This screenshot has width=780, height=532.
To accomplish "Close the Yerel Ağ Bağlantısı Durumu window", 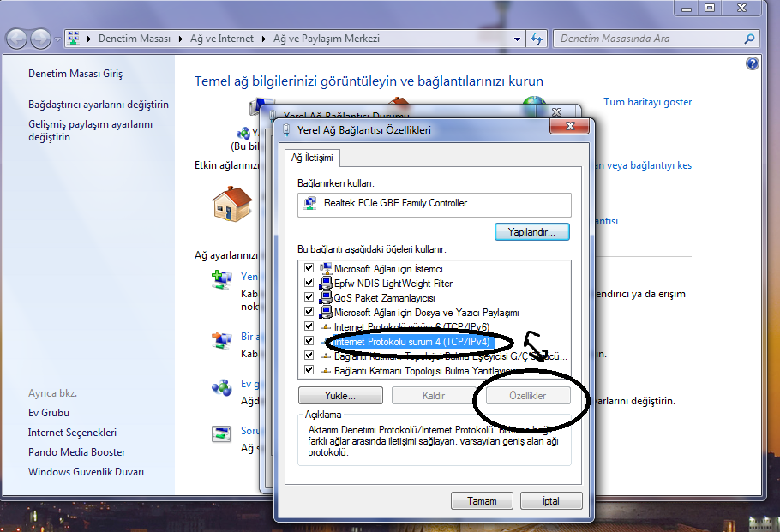I will (x=556, y=112).
